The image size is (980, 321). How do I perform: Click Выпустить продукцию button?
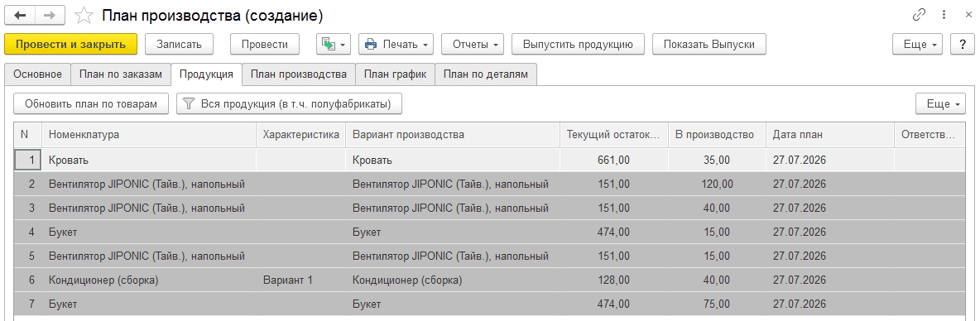[x=578, y=45]
